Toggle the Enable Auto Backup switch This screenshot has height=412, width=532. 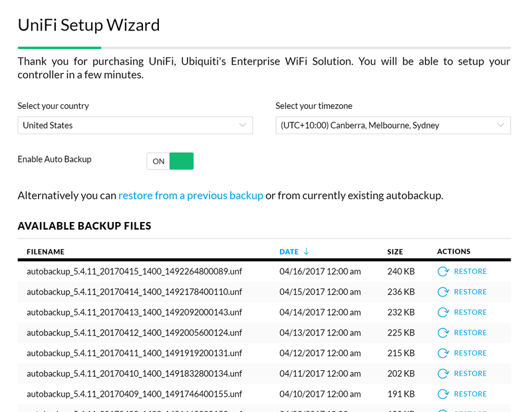point(170,161)
